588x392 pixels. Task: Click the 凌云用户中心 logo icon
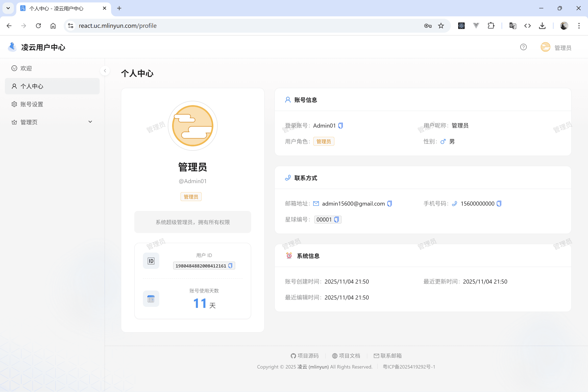pyautogui.click(x=12, y=47)
